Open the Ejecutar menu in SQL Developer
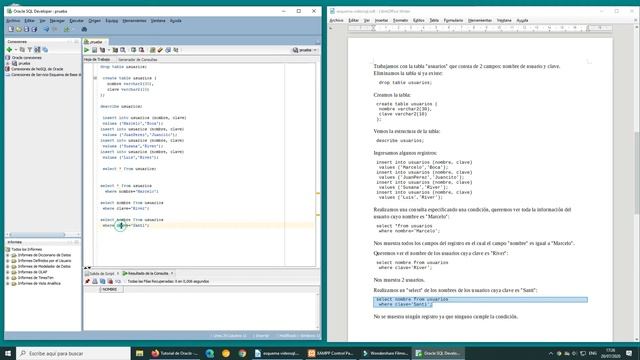The height and width of the screenshot is (360, 640). point(76,20)
